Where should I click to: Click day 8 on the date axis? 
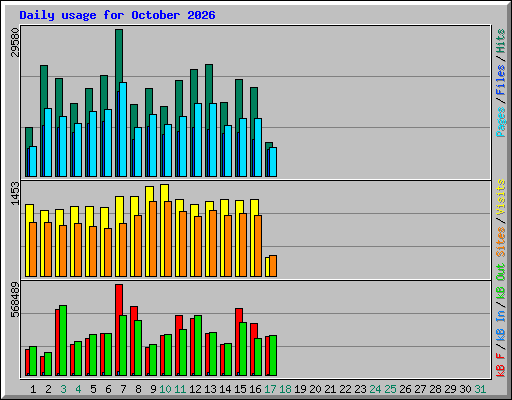coord(138,389)
